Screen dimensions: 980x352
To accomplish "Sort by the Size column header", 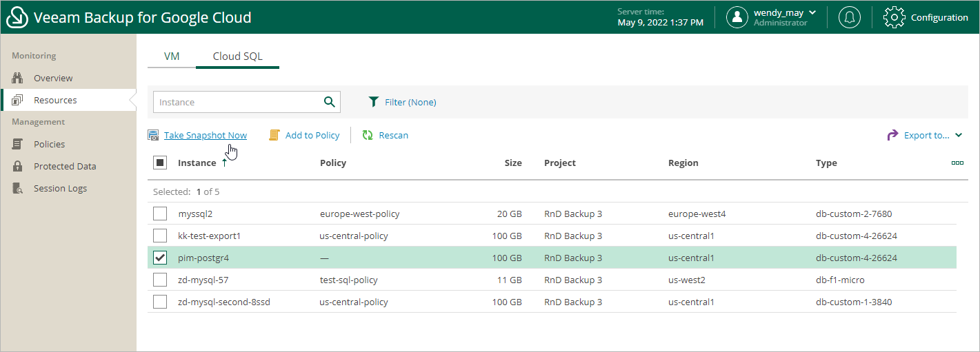I will [x=512, y=163].
